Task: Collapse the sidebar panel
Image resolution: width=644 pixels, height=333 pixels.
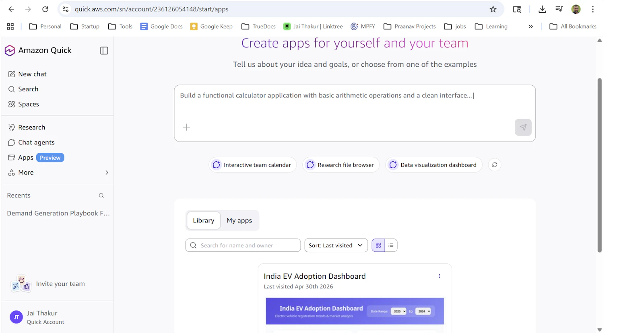Action: (104, 50)
